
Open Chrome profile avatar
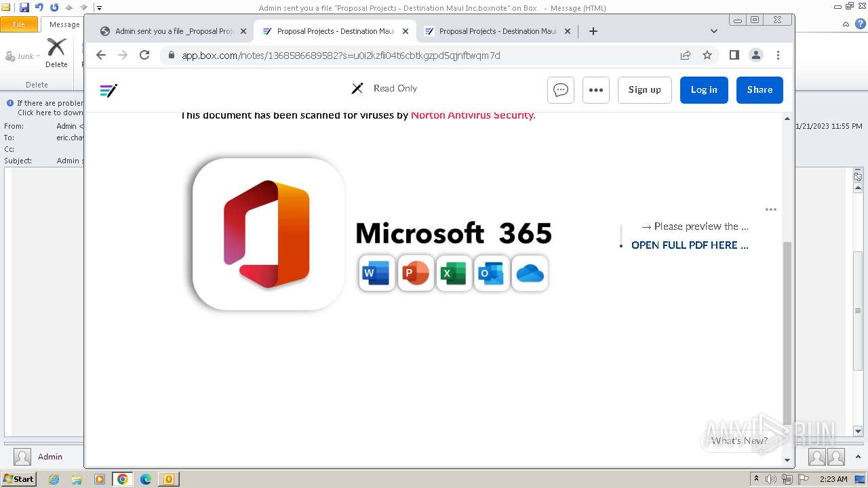(756, 55)
